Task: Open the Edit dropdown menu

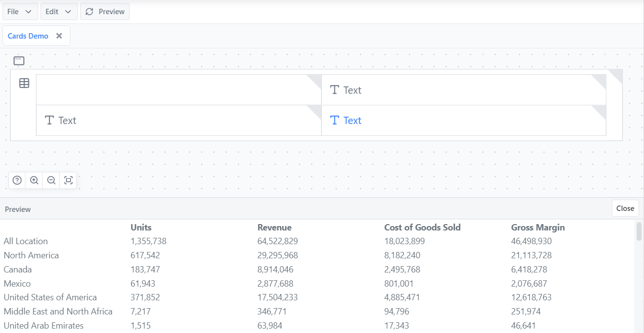Action: click(58, 12)
